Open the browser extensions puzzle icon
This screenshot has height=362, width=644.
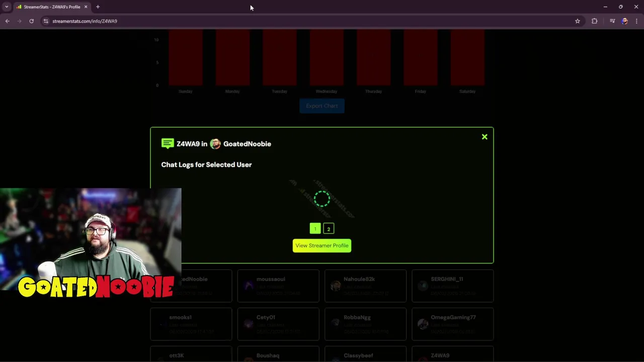pos(595,21)
